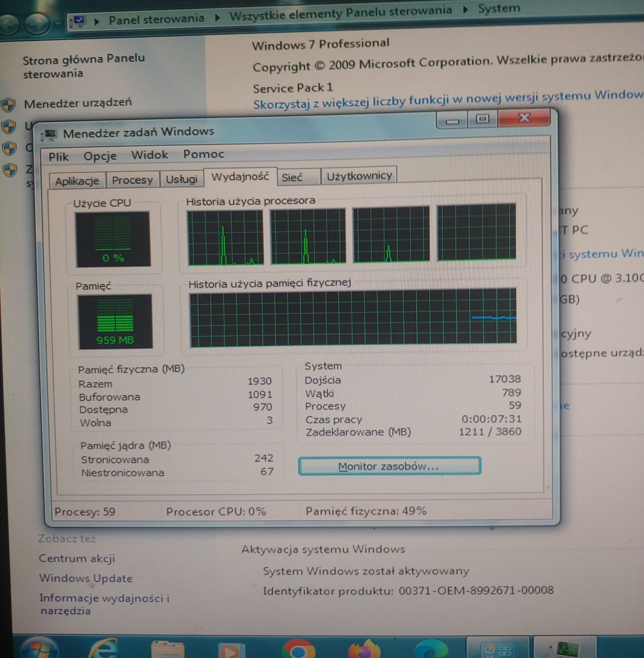
Task: Click the System breadcrumb in address bar
Action: pos(499,8)
